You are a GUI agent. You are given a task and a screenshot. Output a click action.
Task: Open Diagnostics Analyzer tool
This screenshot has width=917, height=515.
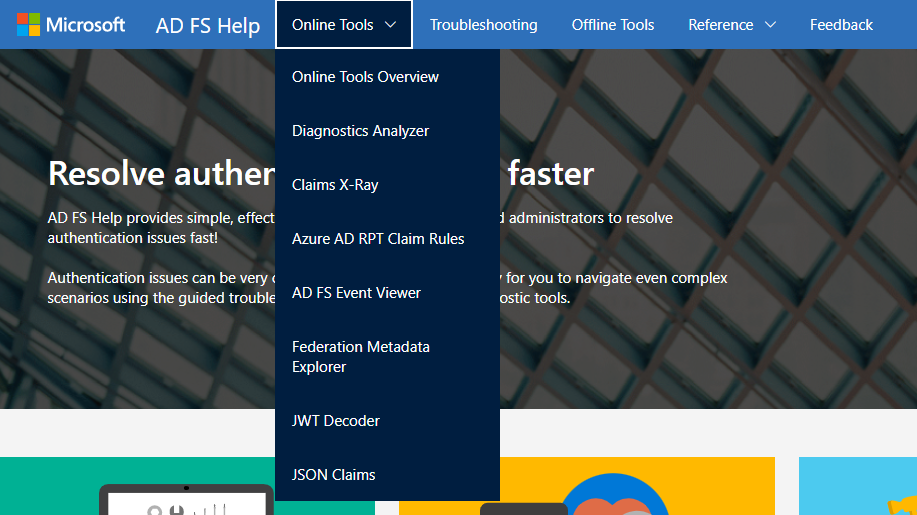click(360, 131)
